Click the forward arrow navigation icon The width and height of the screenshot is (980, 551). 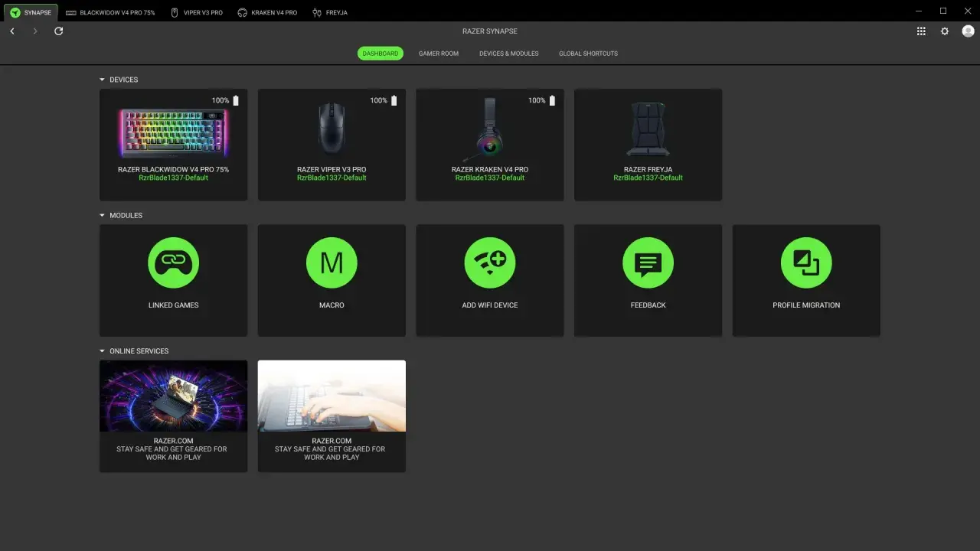[x=35, y=31]
